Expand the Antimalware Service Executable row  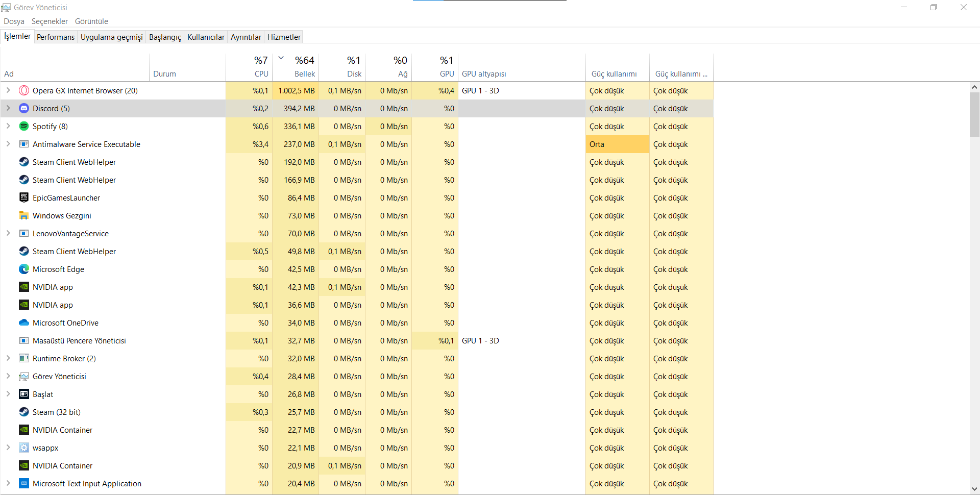[8, 144]
